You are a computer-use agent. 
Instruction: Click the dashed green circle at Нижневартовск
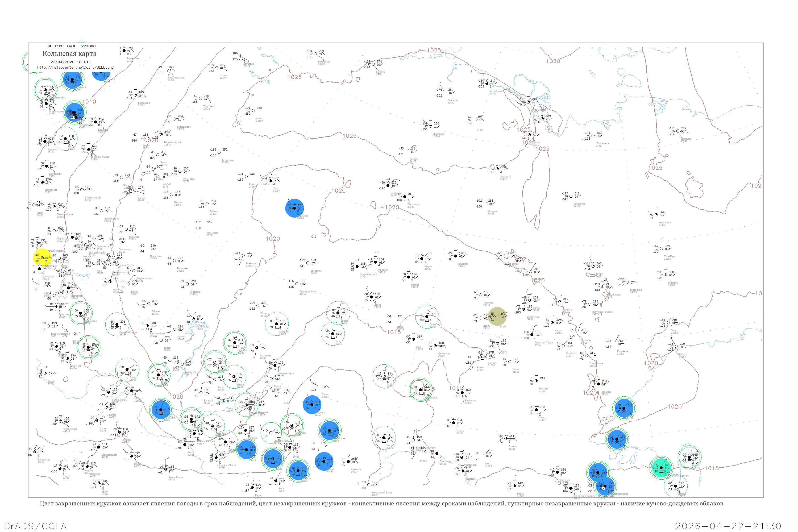point(46,90)
